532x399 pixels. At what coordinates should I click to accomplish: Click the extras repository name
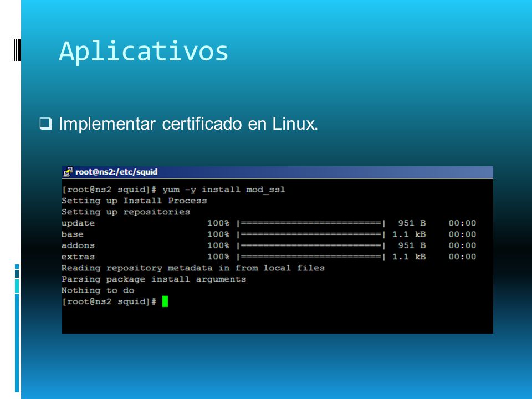[x=78, y=257]
